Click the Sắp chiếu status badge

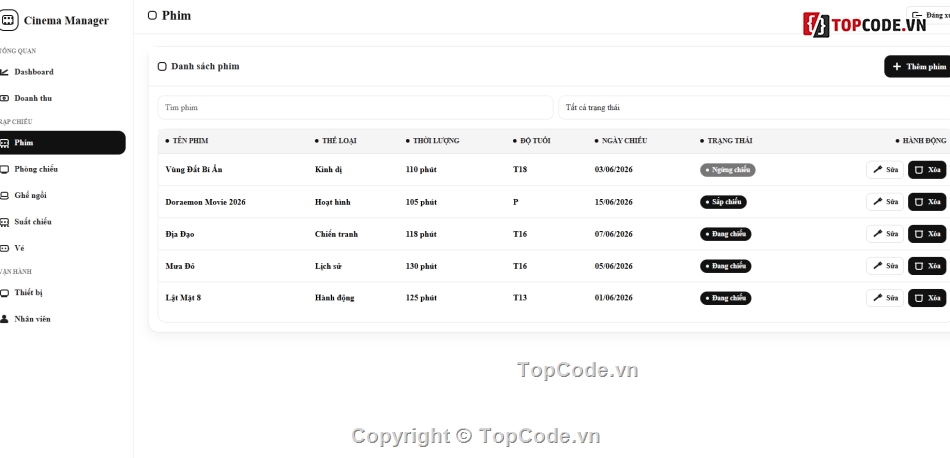coord(723,202)
